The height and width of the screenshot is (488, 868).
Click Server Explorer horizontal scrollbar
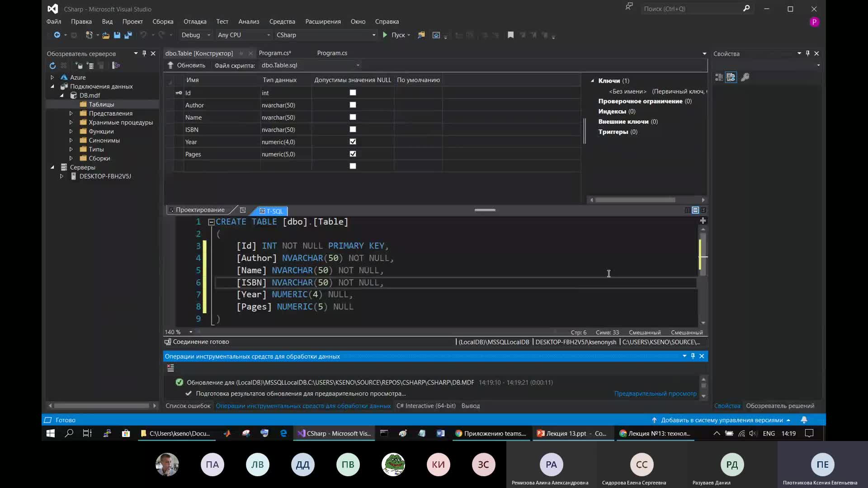102,405
